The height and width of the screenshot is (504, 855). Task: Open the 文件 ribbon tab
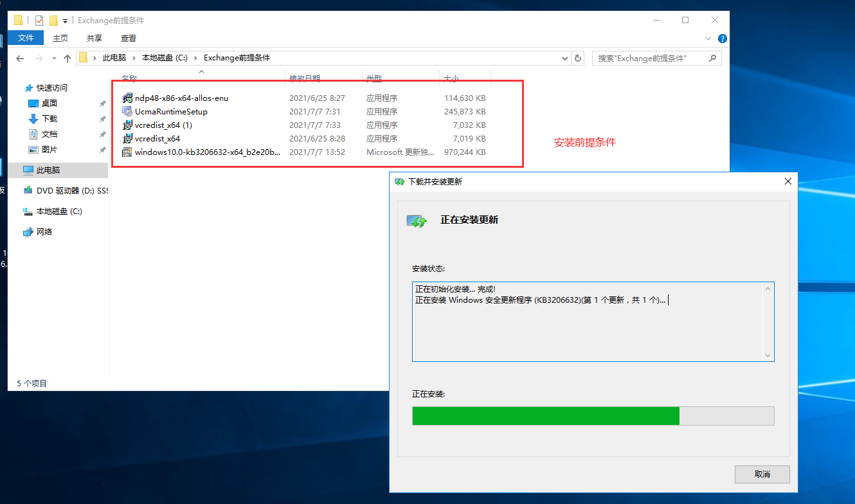(26, 38)
